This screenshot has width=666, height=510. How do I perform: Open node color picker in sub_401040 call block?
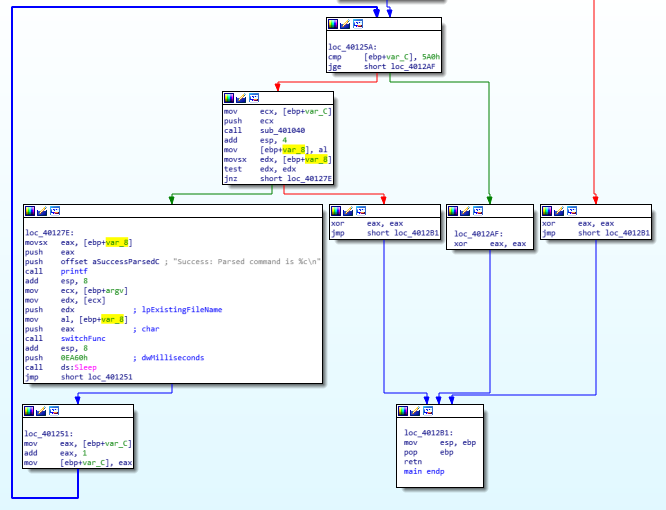click(x=229, y=98)
